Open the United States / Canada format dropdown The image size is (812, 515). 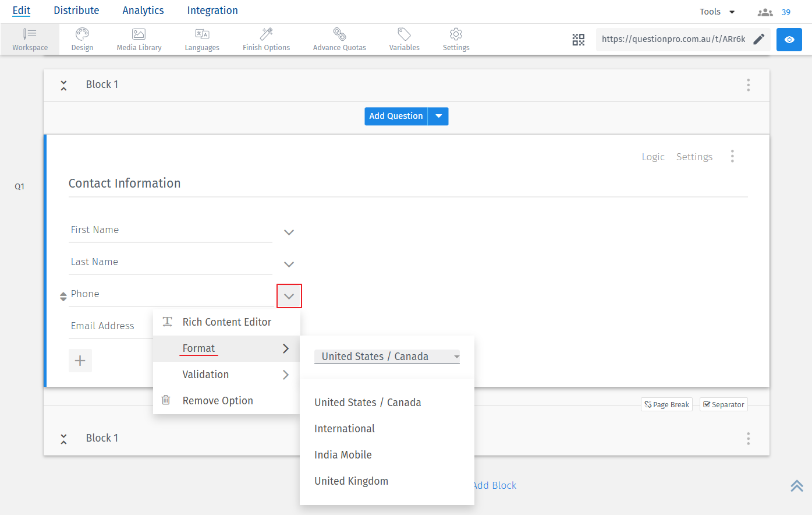pos(387,357)
